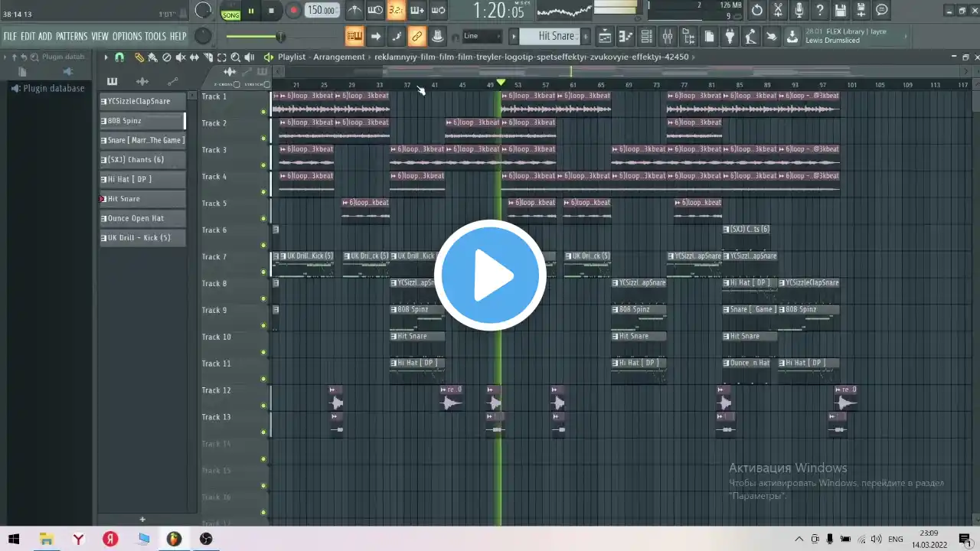Toggle the Z-Cross checkbox
The height and width of the screenshot is (551, 980).
click(237, 84)
